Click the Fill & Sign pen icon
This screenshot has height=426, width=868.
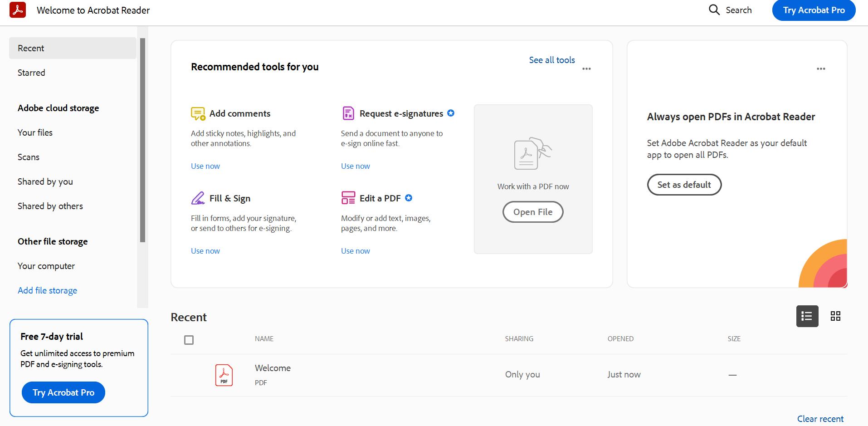[198, 198]
